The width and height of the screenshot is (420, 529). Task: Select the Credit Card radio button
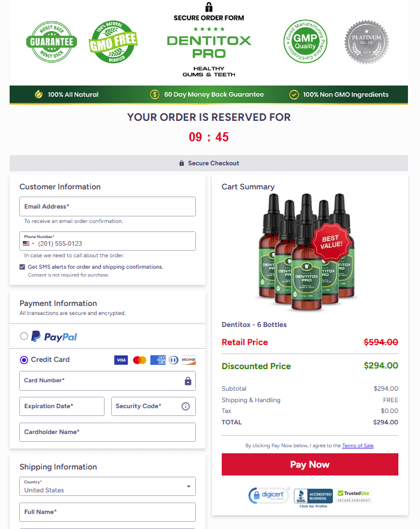pyautogui.click(x=23, y=360)
